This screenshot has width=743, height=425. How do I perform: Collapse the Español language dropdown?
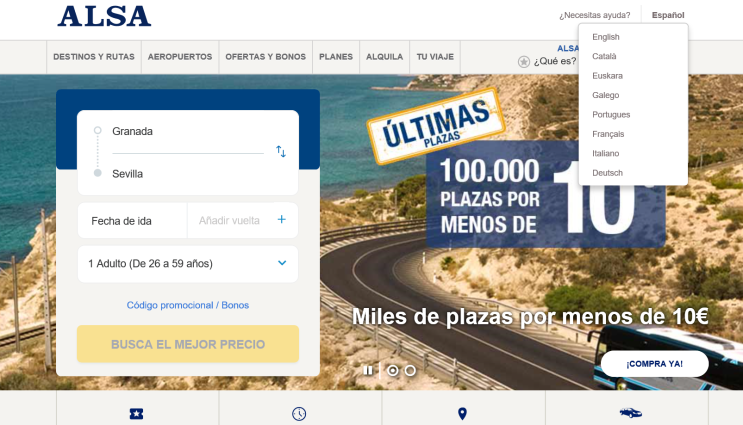point(668,15)
